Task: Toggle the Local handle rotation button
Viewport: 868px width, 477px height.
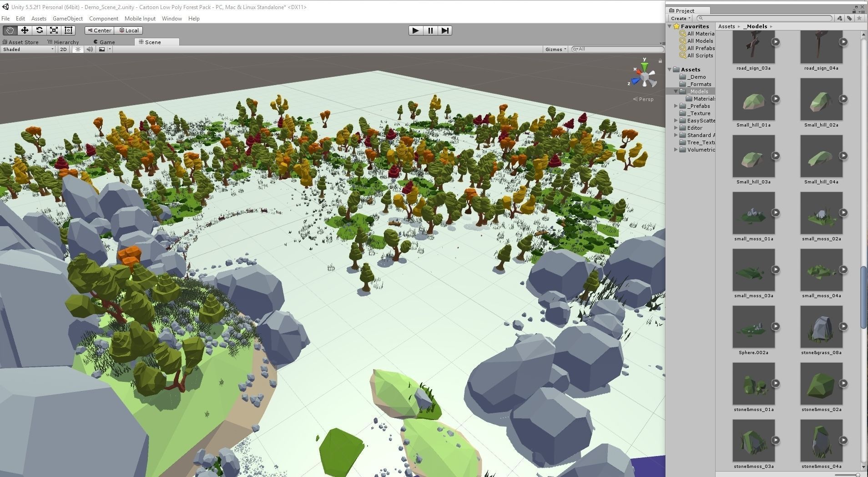Action: tap(129, 30)
